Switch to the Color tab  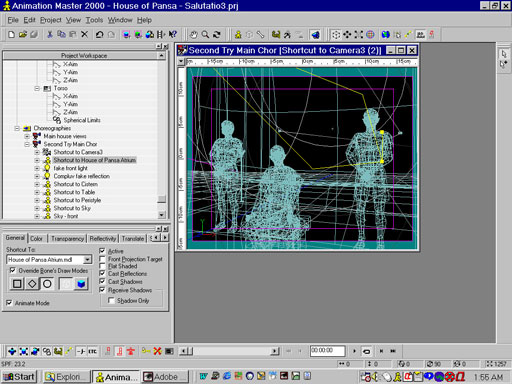click(37, 239)
